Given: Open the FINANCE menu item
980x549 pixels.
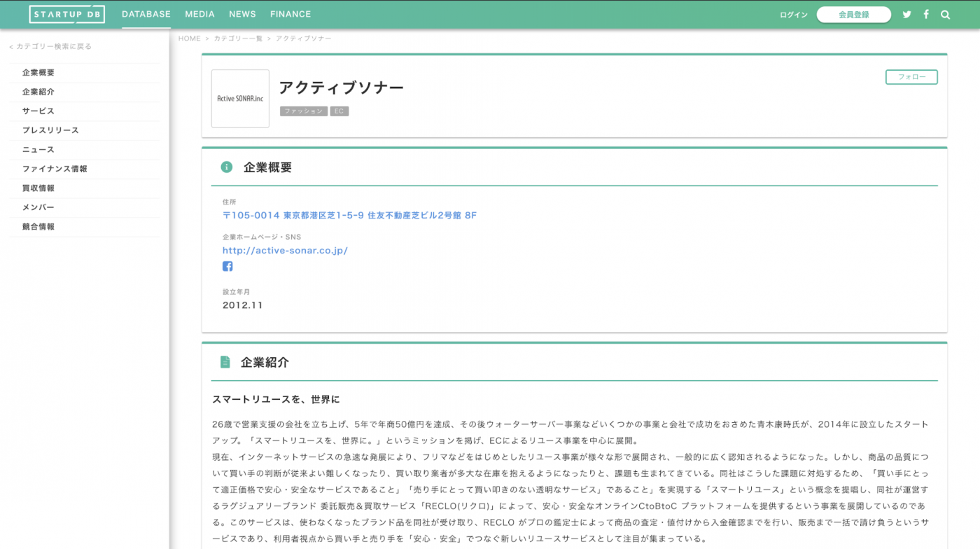Looking at the screenshot, I should point(290,14).
